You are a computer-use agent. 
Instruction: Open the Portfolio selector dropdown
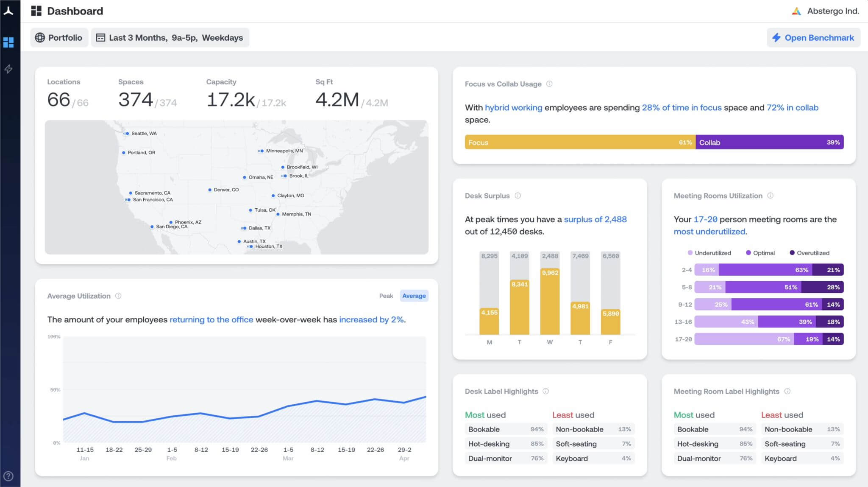(x=59, y=38)
